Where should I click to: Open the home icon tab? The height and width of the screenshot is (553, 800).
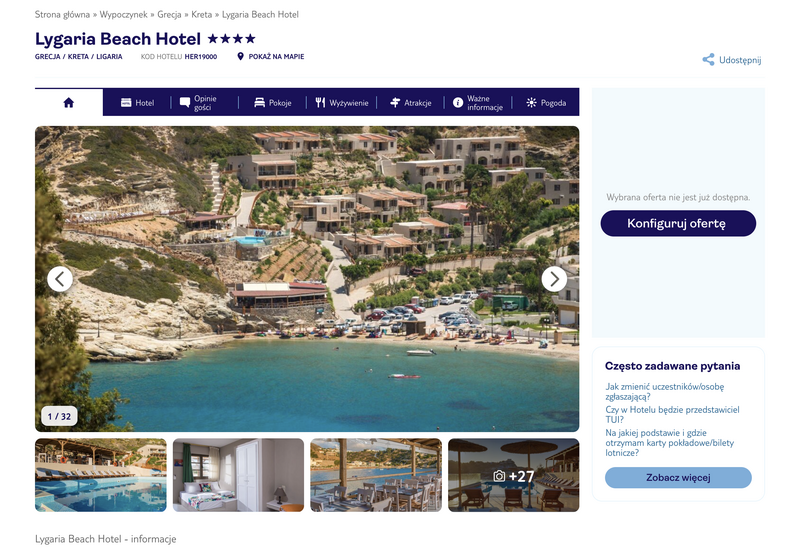click(x=69, y=103)
